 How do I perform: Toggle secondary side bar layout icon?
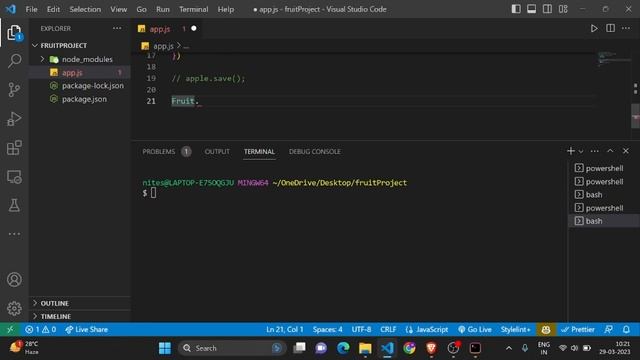coord(547,9)
